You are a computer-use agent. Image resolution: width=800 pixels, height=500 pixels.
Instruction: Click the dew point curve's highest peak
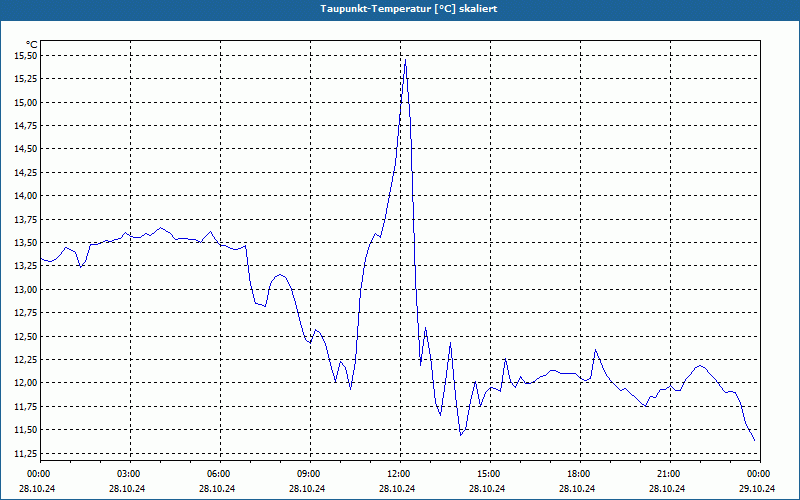pyautogui.click(x=405, y=60)
